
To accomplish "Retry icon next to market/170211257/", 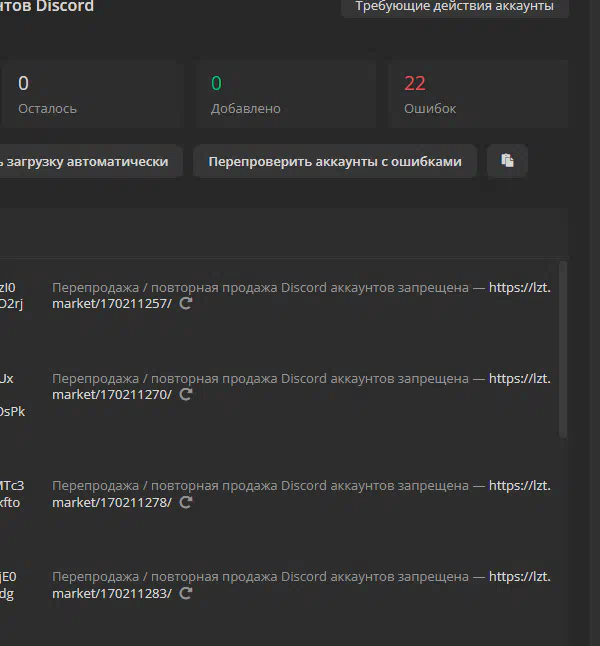I will pos(185,304).
